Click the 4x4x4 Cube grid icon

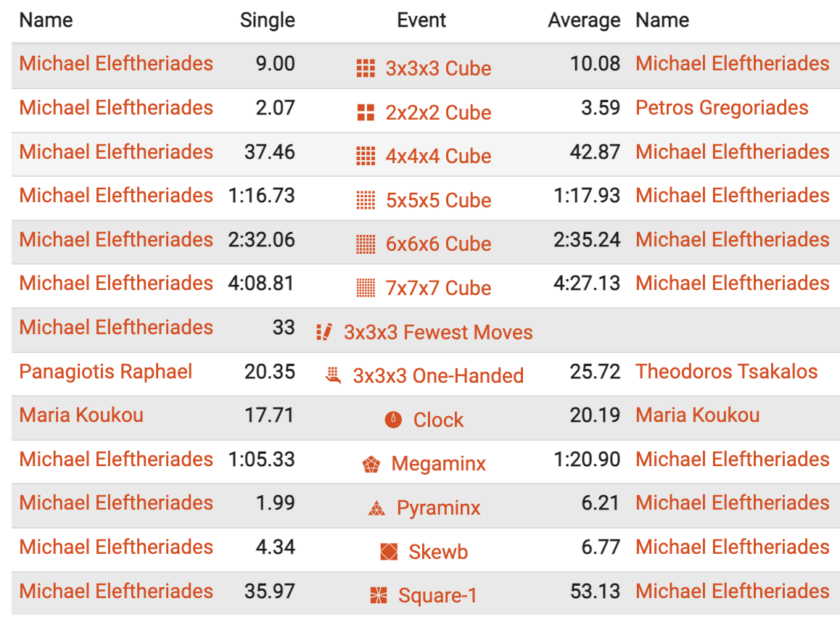pyautogui.click(x=366, y=156)
